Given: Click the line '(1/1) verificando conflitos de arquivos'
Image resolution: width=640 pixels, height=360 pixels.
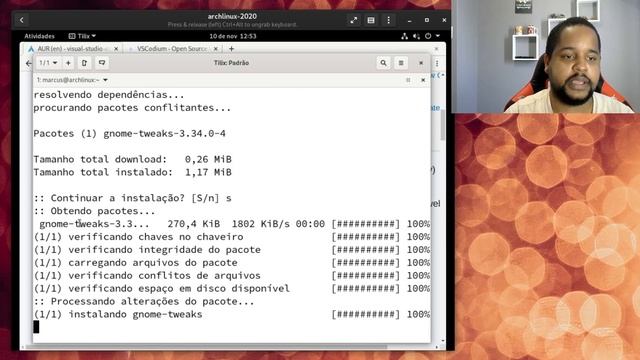Looking at the screenshot, I should [x=147, y=276].
